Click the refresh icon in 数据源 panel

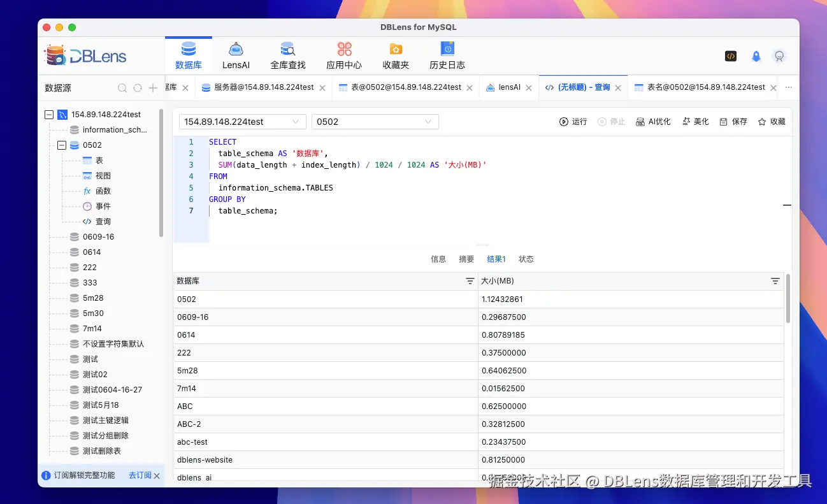[137, 88]
